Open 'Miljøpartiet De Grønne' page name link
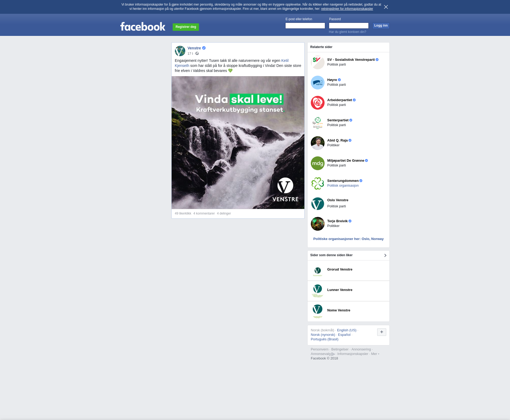The image size is (510, 420). [x=346, y=161]
